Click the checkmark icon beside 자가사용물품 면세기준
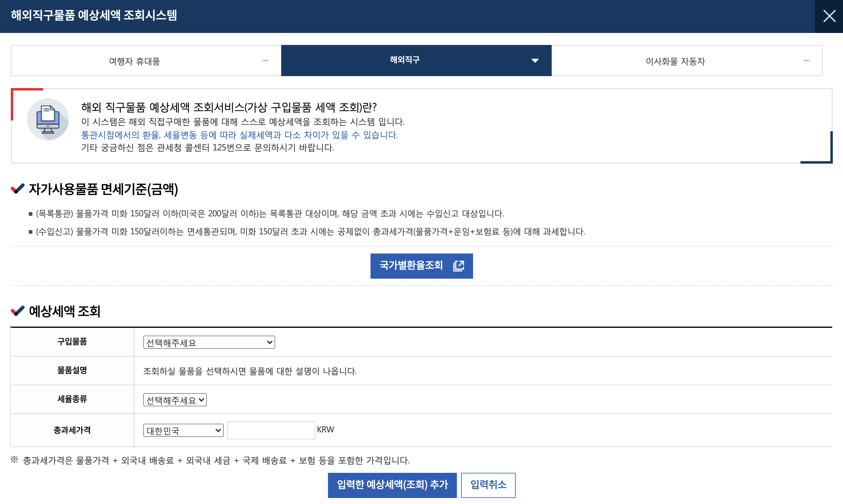Image resolution: width=843 pixels, height=504 pixels. click(18, 188)
